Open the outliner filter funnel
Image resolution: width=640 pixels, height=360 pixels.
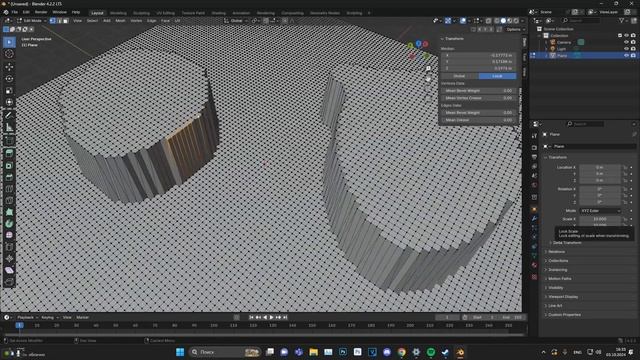[622, 20]
